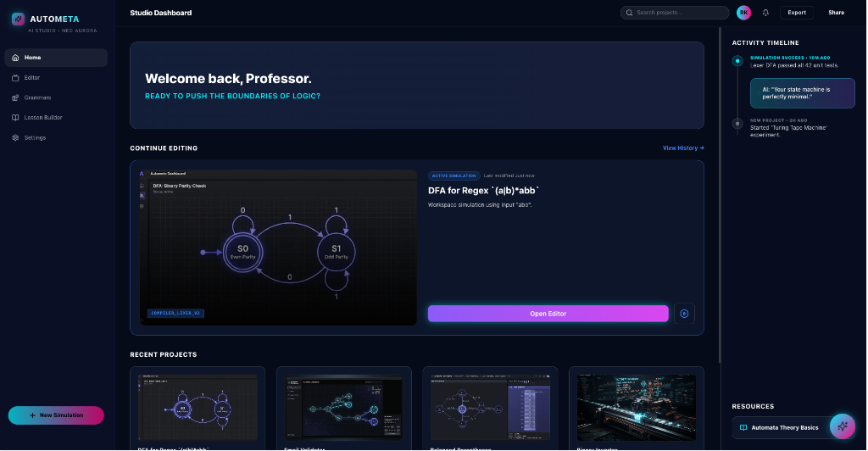Screen dimensions: 868x451
Task: Click the AI message "Your state machine is perfectly minimal"
Action: pyautogui.click(x=802, y=93)
